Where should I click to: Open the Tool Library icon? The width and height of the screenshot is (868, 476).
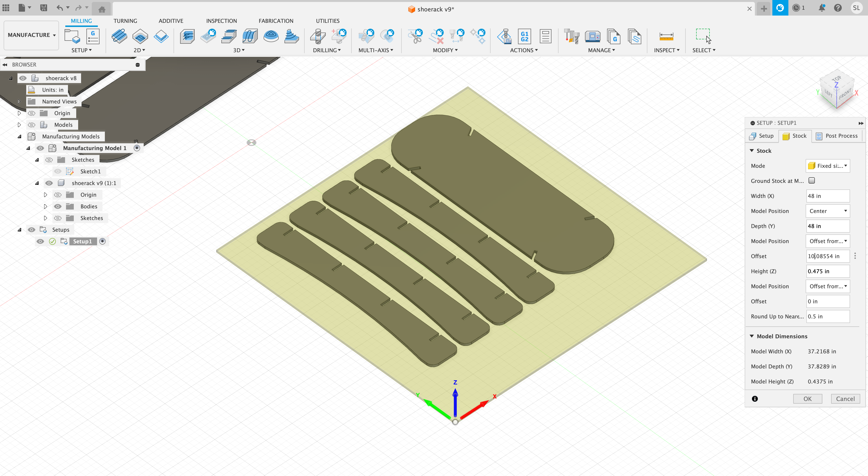pos(572,36)
